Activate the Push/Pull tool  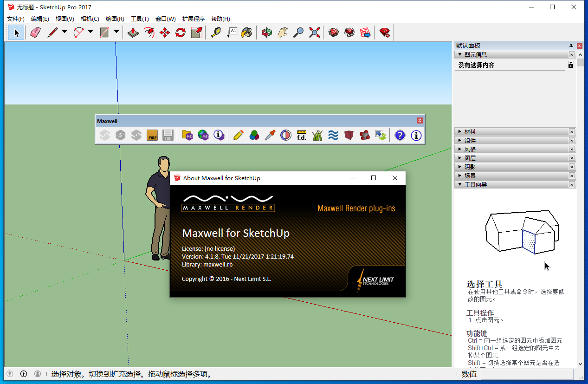click(133, 33)
